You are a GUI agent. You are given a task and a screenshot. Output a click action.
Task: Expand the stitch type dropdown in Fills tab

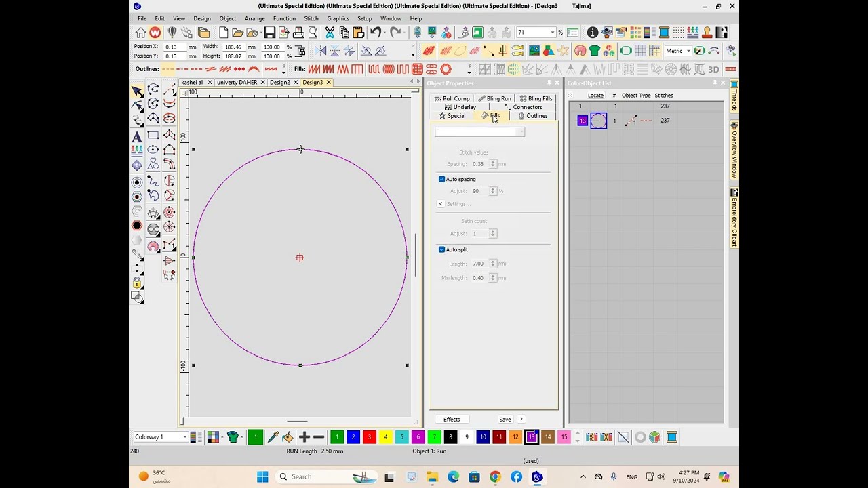[520, 131]
